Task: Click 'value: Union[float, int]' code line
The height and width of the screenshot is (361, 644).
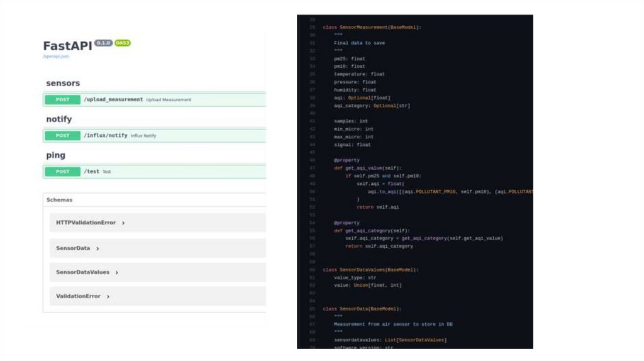Action: [368, 285]
